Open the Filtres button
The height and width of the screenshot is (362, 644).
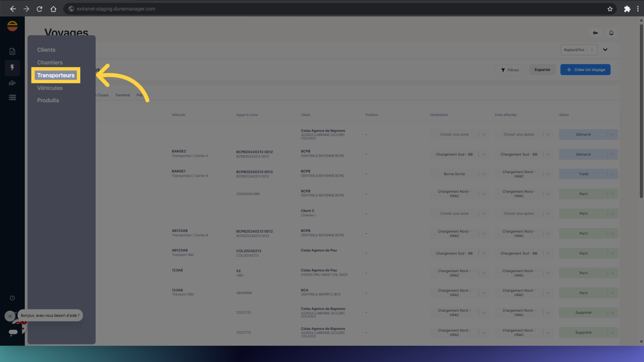510,70
